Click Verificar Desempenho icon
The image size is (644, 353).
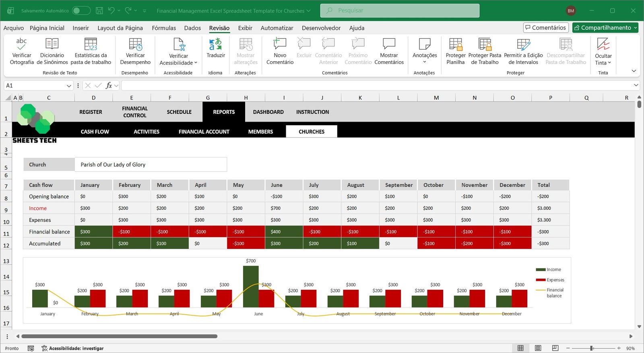135,44
